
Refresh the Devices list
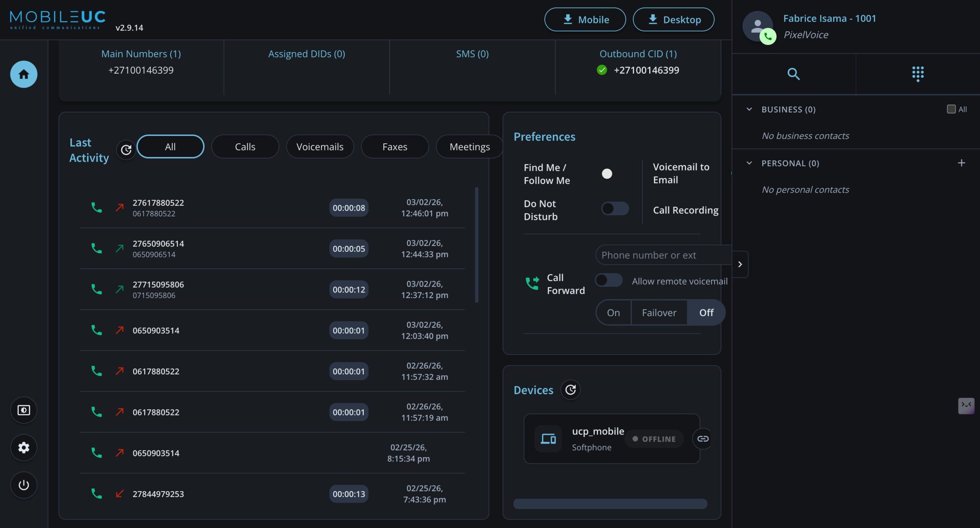570,390
